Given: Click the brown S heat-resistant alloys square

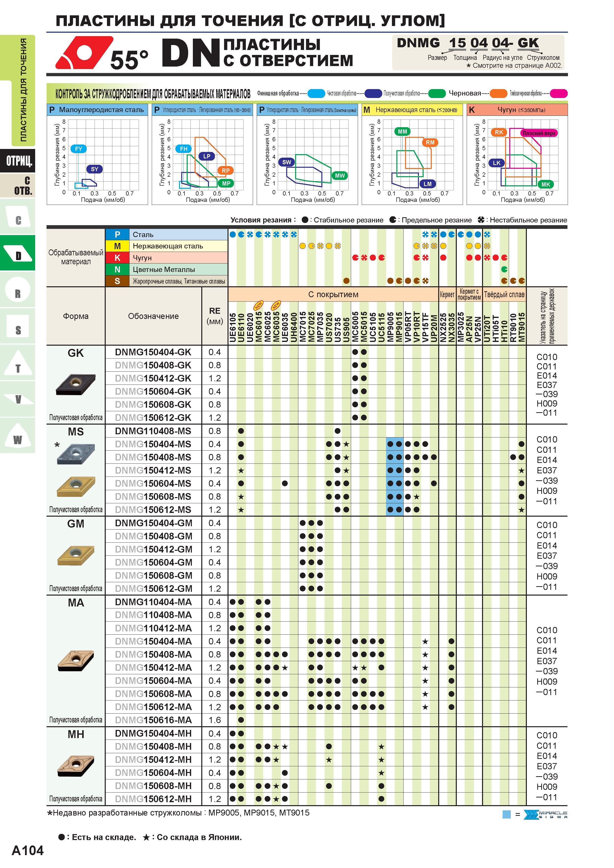Looking at the screenshot, I should (117, 281).
